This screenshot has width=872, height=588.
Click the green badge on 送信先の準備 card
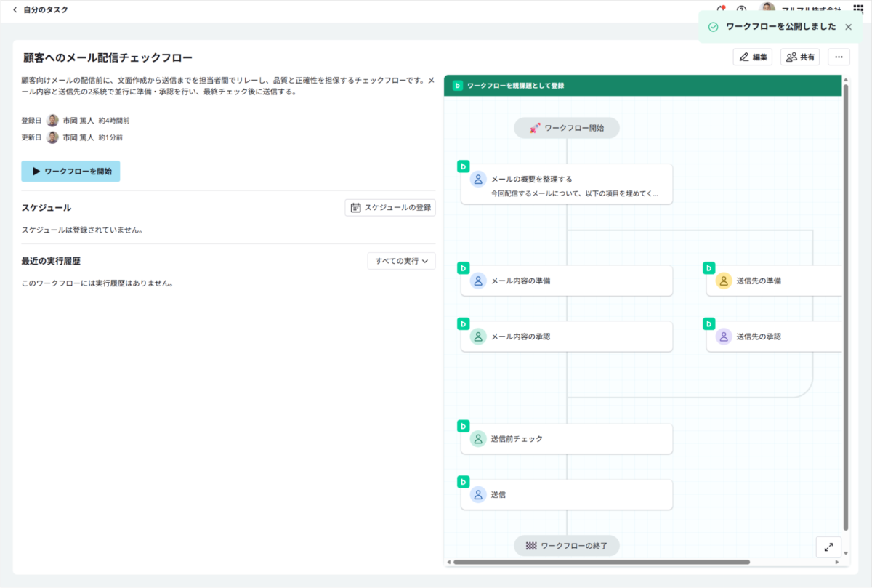point(708,268)
